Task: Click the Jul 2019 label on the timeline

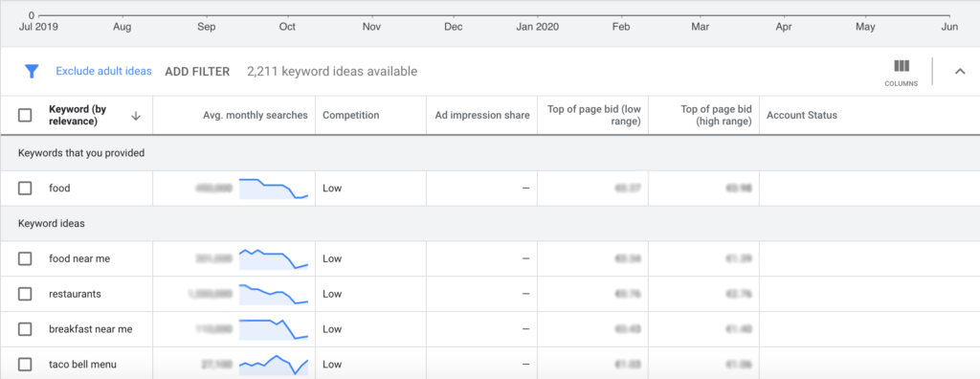Action: click(38, 27)
